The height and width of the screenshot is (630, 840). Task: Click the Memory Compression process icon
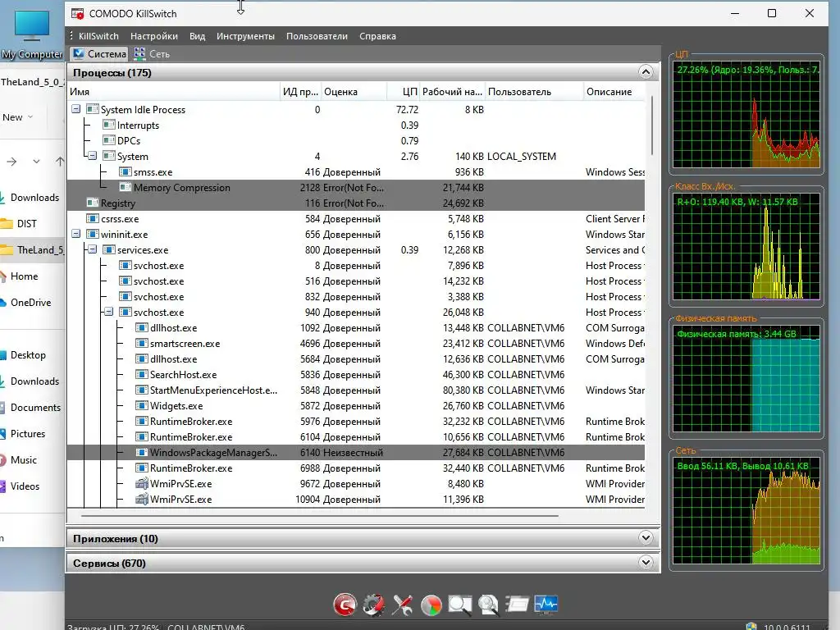[126, 188]
